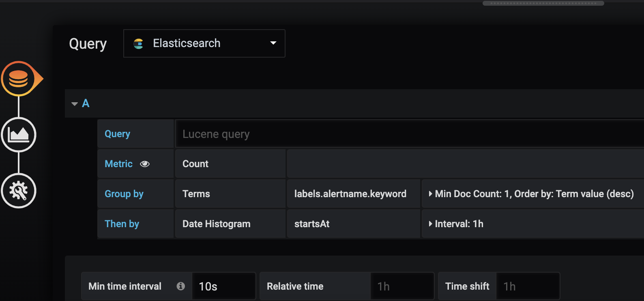Open the Elasticsearch data source dropdown
The image size is (644, 301).
[204, 43]
